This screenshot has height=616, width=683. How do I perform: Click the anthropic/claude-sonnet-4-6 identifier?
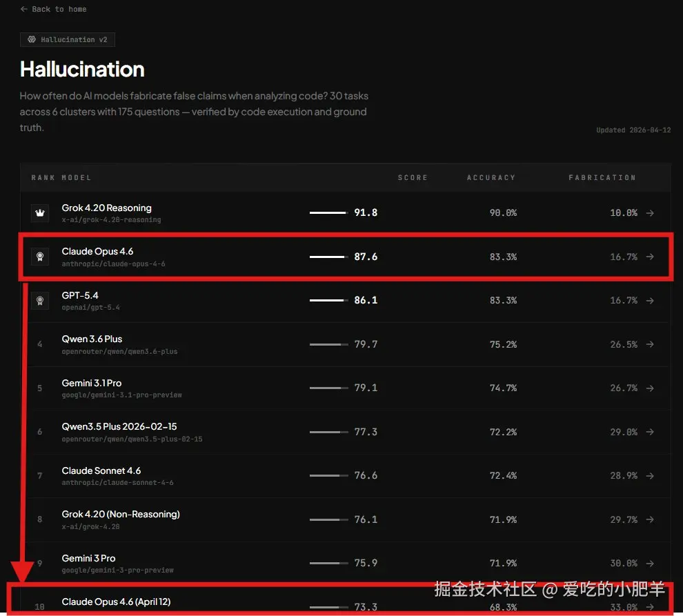click(117, 483)
